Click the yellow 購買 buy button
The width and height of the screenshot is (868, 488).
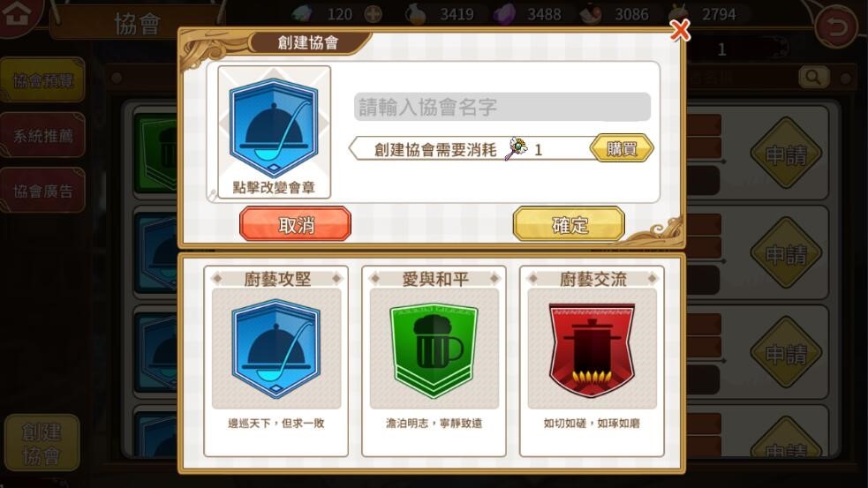coord(621,148)
